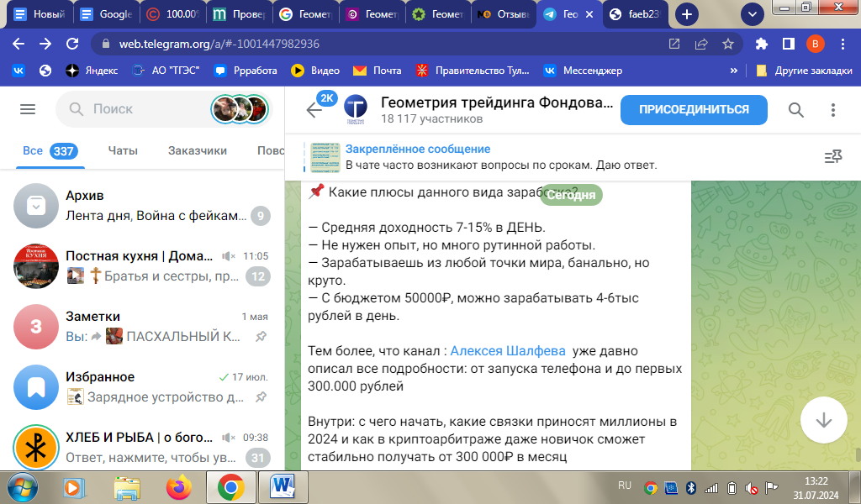861x504 pixels.
Task: Open search in the channel header
Action: click(x=795, y=110)
